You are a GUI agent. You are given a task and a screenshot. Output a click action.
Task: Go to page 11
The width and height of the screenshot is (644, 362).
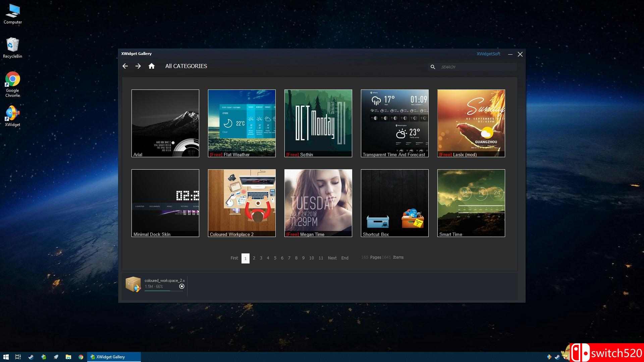pos(321,258)
